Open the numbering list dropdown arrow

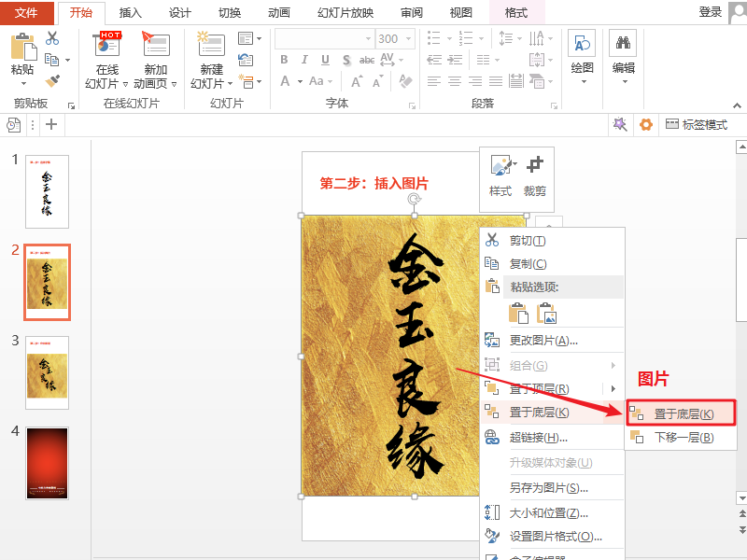(x=481, y=38)
